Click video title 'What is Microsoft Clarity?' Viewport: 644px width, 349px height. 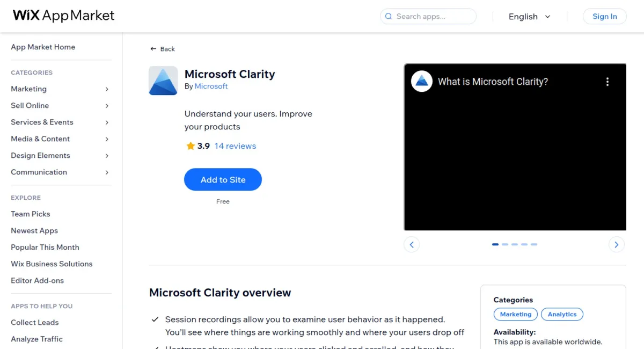click(493, 82)
